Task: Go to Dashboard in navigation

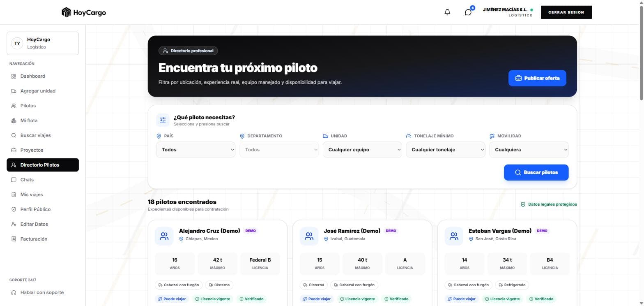Action: click(x=43, y=76)
